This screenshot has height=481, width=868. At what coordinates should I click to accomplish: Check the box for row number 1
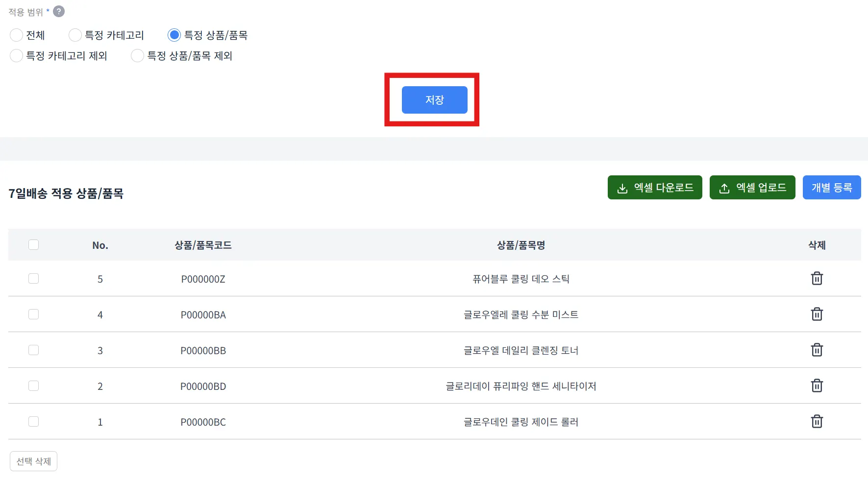pos(33,421)
